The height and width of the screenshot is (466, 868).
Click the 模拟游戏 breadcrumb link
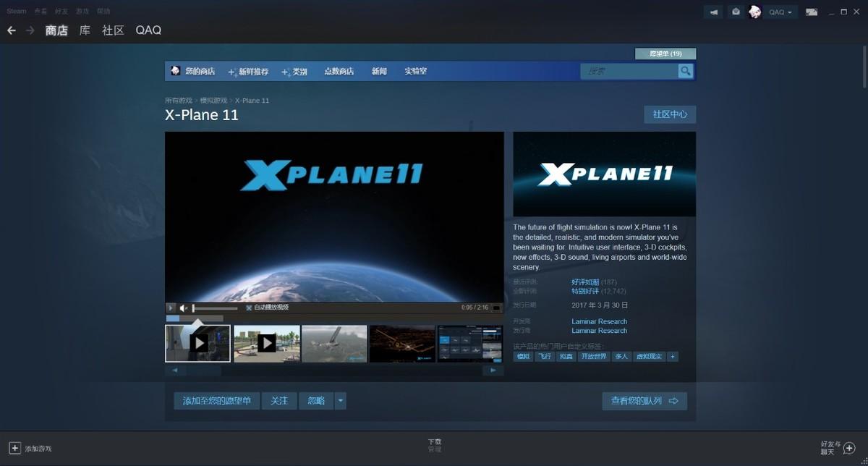tap(214, 101)
